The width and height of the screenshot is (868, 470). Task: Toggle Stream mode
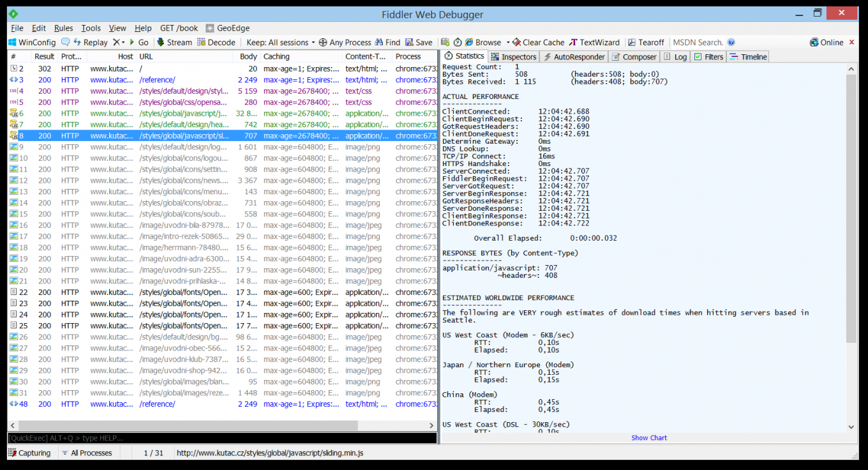click(x=174, y=42)
